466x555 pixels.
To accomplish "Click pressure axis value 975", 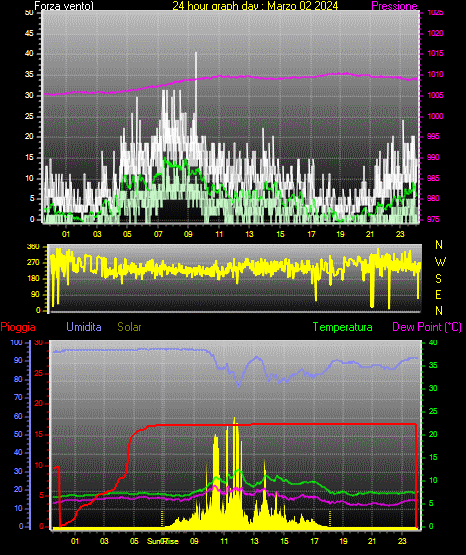I will tap(433, 219).
